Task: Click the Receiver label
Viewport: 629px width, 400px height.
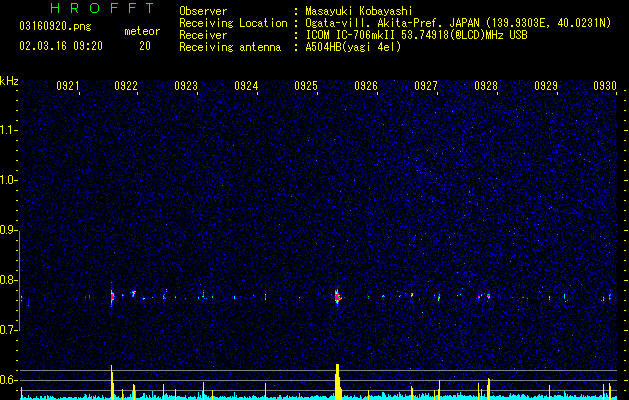Action: tap(203, 35)
